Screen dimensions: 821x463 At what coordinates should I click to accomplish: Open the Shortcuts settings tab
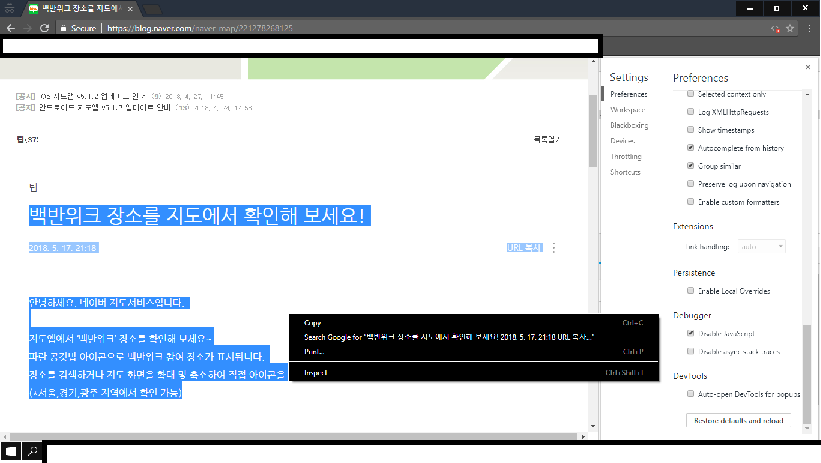click(625, 172)
